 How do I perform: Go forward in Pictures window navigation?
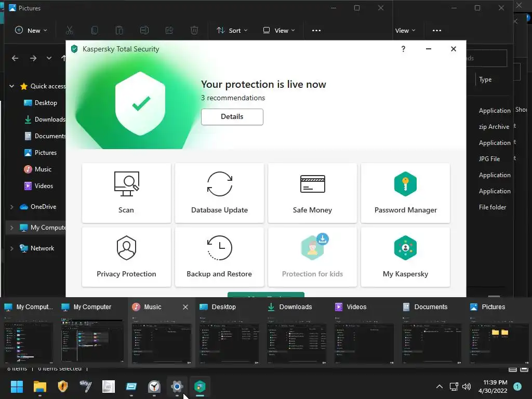coord(33,58)
